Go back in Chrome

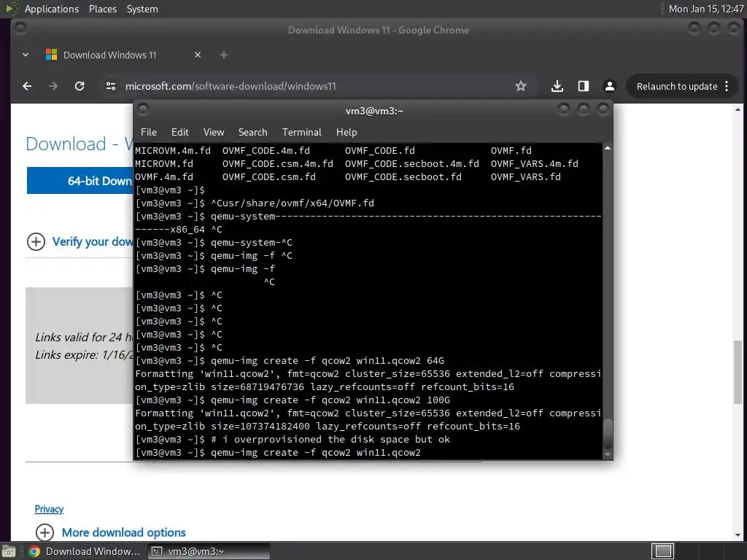pos(27,86)
